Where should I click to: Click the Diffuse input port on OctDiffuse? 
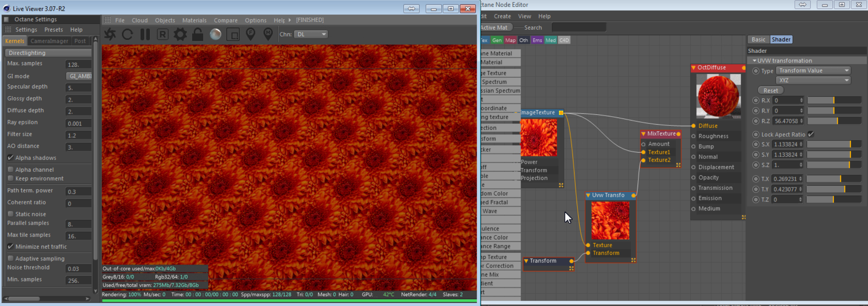coord(694,126)
